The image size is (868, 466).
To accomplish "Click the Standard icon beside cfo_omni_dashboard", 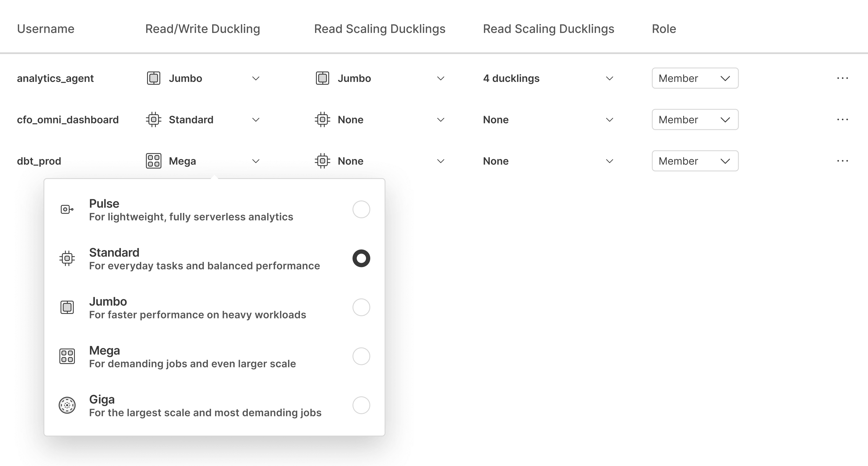I will point(154,120).
